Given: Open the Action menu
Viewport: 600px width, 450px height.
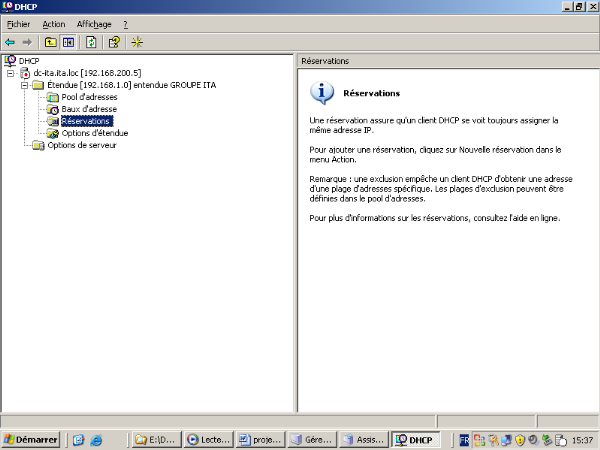Looking at the screenshot, I should click(x=54, y=23).
